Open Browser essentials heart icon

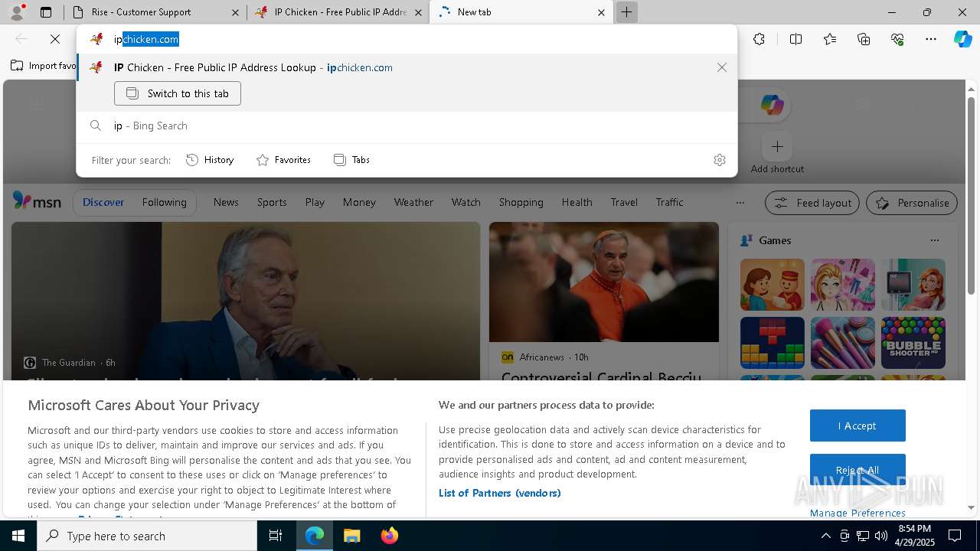pyautogui.click(x=897, y=39)
